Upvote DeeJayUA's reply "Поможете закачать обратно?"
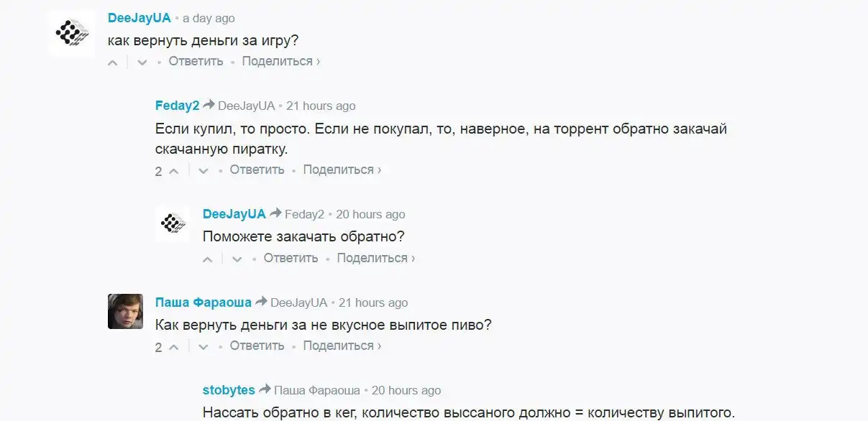868x421 pixels. [208, 259]
